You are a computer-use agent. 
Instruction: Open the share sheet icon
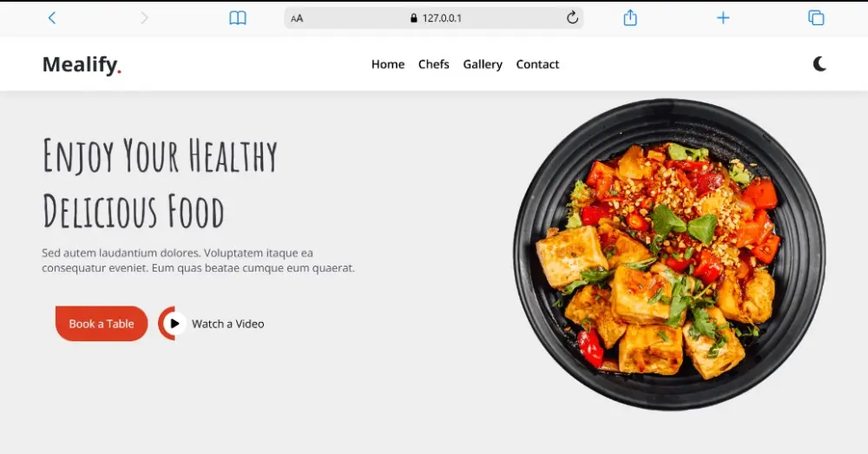tap(630, 17)
